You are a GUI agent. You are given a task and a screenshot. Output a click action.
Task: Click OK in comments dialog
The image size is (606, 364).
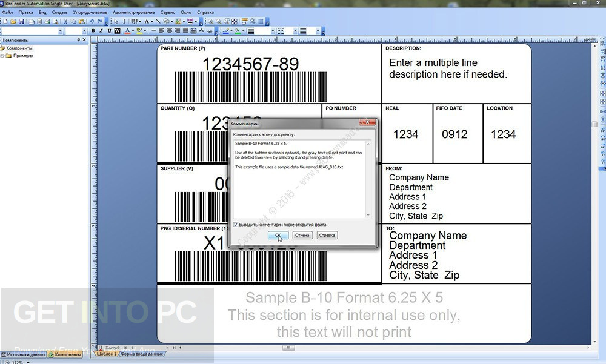278,235
